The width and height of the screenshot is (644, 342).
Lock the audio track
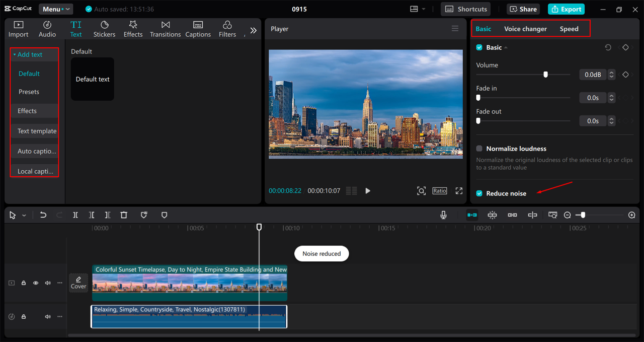[24, 317]
